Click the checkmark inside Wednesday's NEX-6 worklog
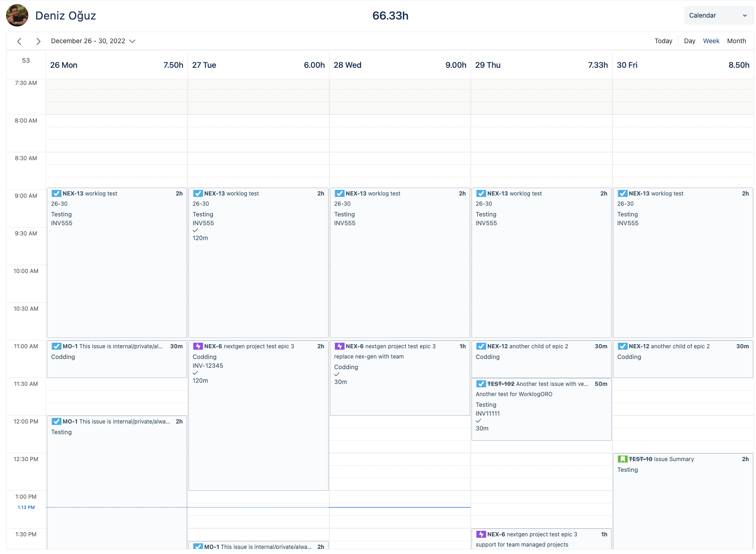Screen dimensions: 756x554 pos(337,374)
